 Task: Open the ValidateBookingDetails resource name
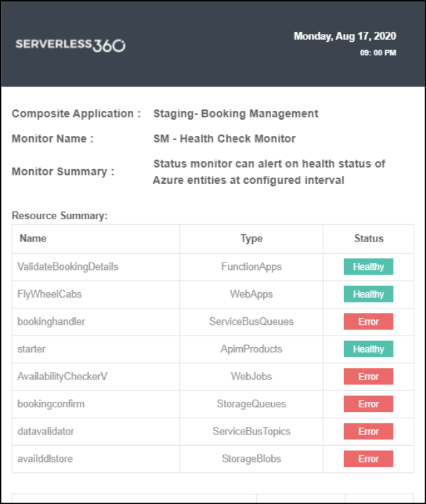[x=68, y=267]
